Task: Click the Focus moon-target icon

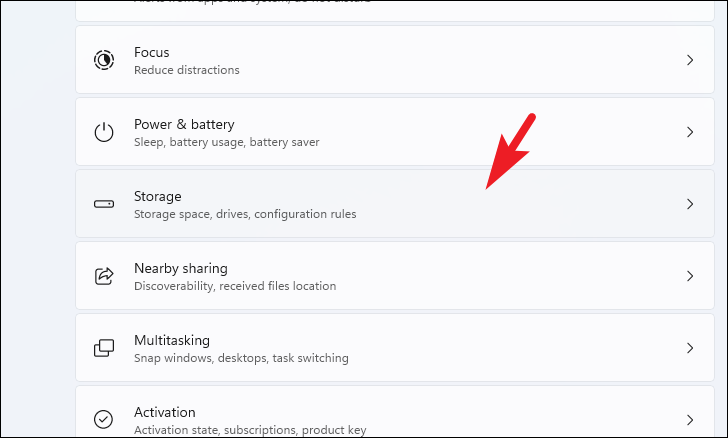Action: pos(104,60)
